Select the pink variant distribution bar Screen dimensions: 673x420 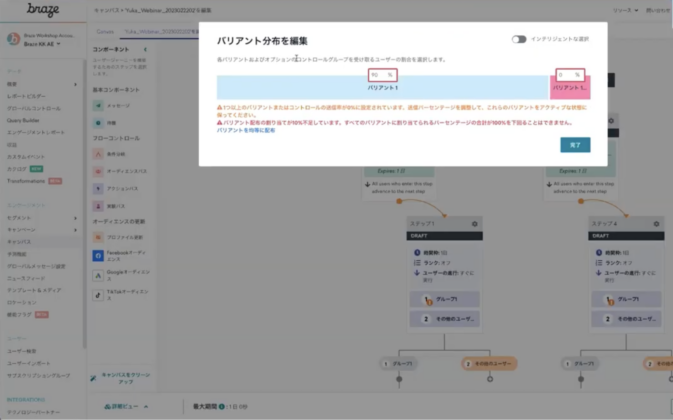coord(569,89)
